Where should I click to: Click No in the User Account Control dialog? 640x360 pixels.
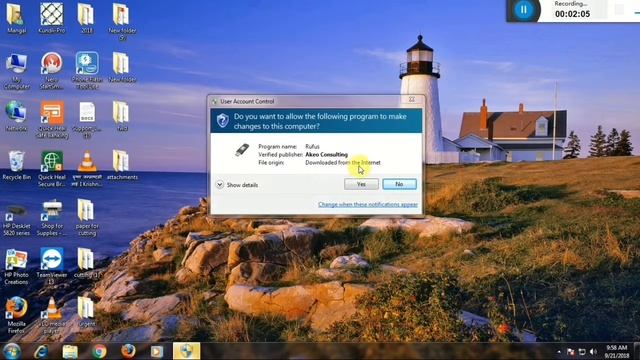(x=399, y=184)
